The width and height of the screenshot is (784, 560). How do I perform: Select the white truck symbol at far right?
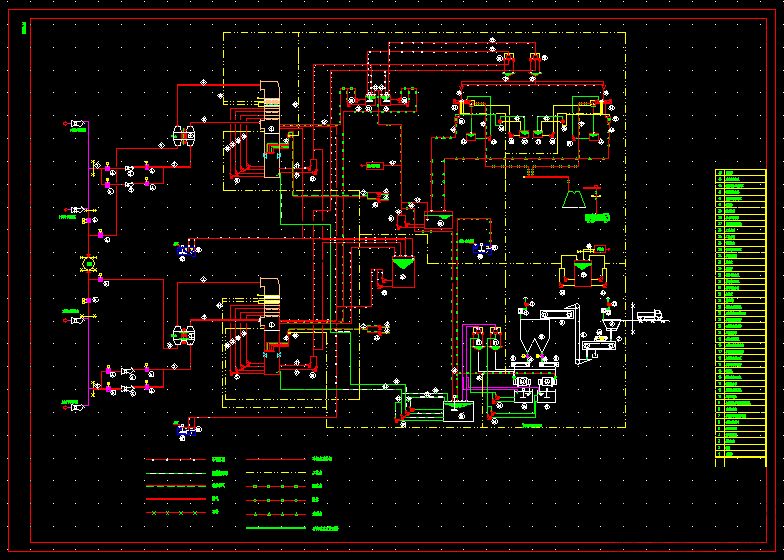(x=649, y=316)
